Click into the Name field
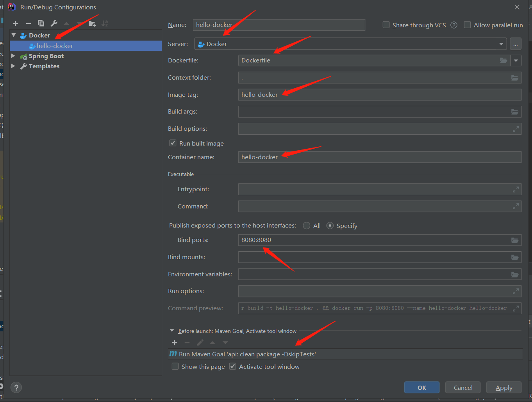The width and height of the screenshot is (532, 402). [279, 25]
